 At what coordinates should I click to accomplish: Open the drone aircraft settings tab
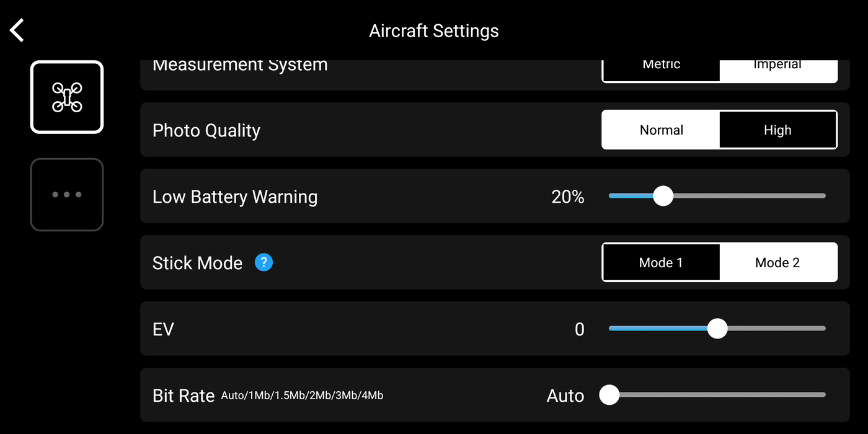point(67,97)
